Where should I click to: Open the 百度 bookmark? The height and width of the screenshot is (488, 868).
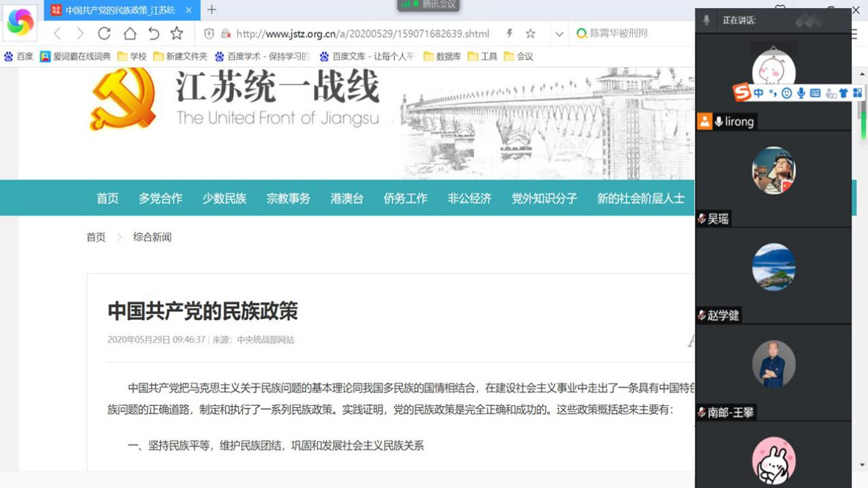pyautogui.click(x=18, y=57)
